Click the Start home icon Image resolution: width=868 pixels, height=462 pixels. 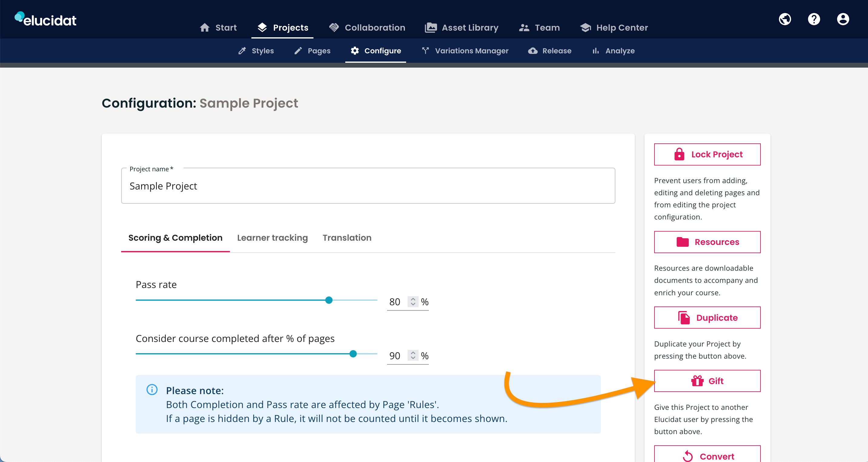click(204, 28)
